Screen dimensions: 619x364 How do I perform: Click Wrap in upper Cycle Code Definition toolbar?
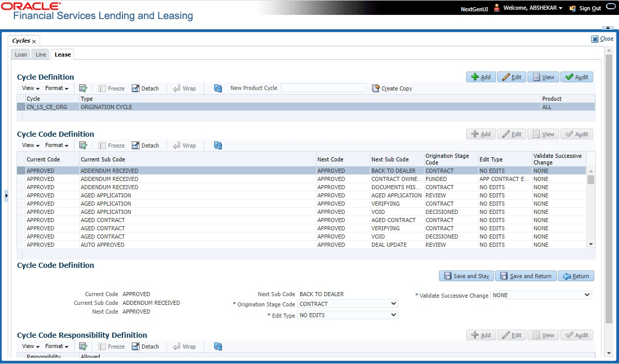click(184, 145)
